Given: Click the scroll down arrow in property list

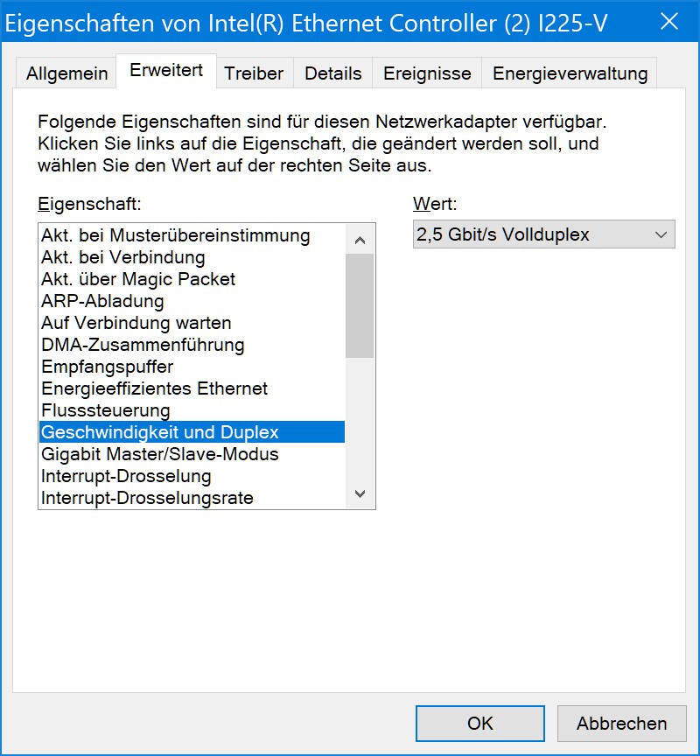Looking at the screenshot, I should pyautogui.click(x=360, y=493).
